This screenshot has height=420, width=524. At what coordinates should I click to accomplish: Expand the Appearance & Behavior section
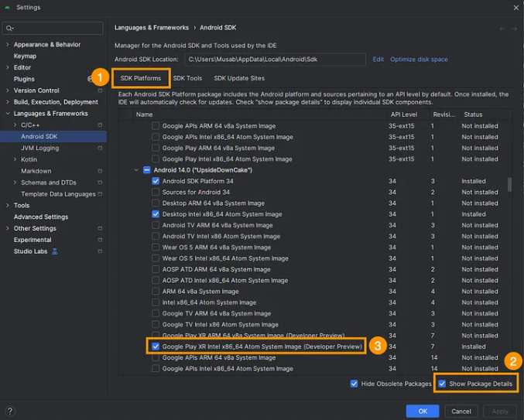[8, 44]
